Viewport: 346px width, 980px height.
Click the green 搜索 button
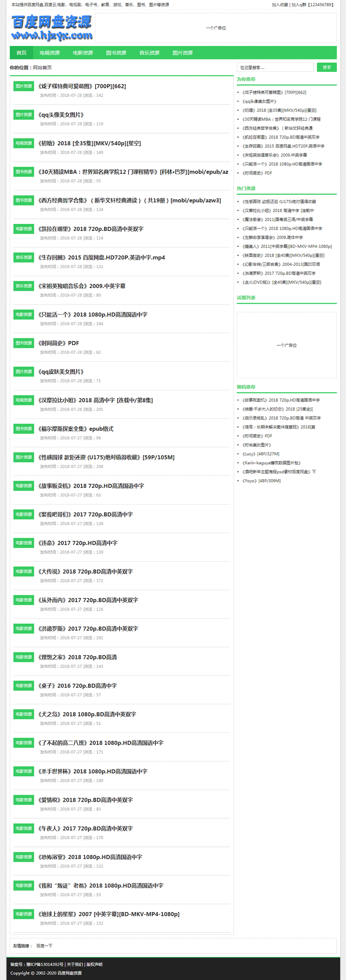tap(327, 67)
